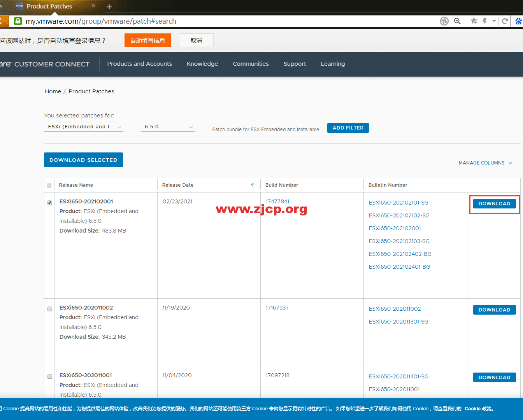Screen dimensions: 523x420
Task: Click the URL address field
Action: (230, 21)
